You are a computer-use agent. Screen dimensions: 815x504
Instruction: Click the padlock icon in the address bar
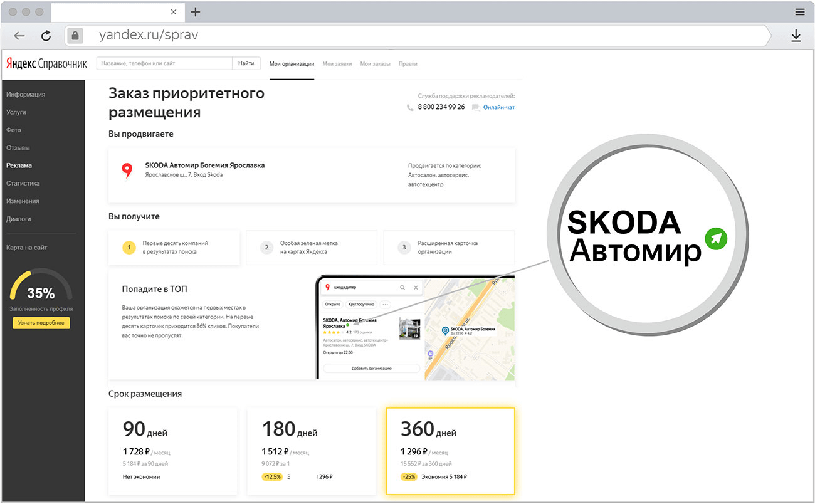pyautogui.click(x=75, y=36)
